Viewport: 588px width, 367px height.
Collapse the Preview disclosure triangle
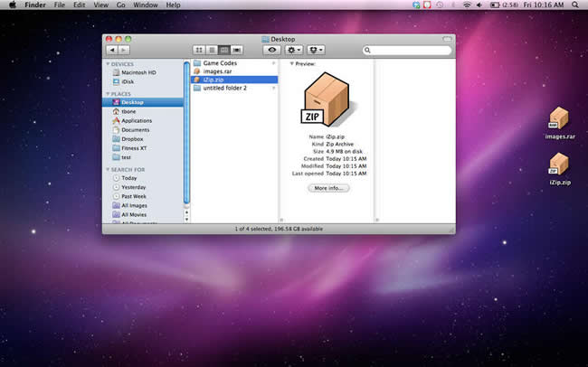(291, 64)
